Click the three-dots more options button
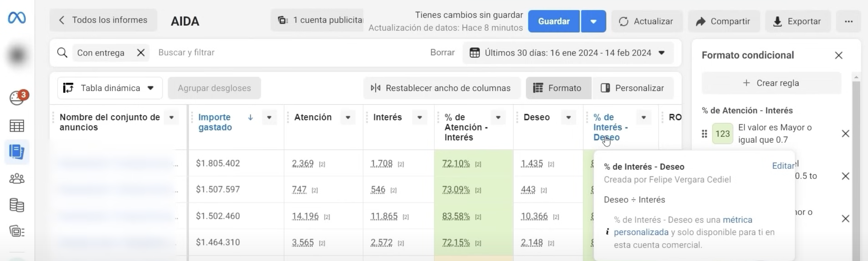Image resolution: width=868 pixels, height=261 pixels. click(x=848, y=21)
